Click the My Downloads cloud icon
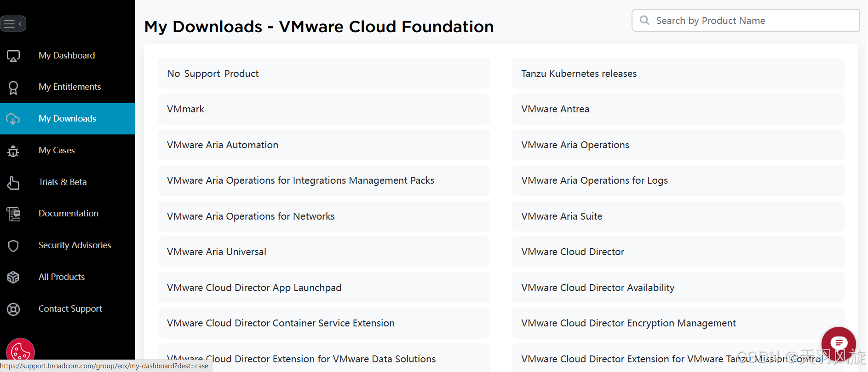Screen dimensions: 868x372 [x=13, y=119]
